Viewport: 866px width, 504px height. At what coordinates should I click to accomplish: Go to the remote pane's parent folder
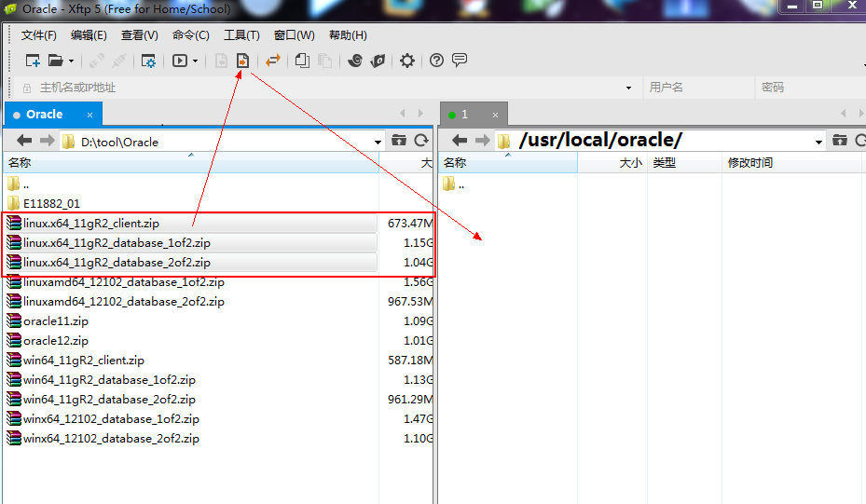point(840,141)
